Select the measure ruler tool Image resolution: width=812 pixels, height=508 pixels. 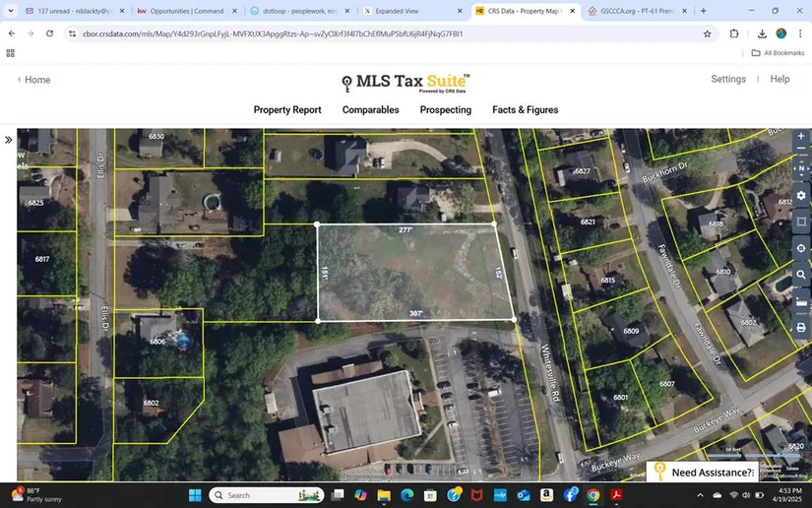click(x=801, y=302)
